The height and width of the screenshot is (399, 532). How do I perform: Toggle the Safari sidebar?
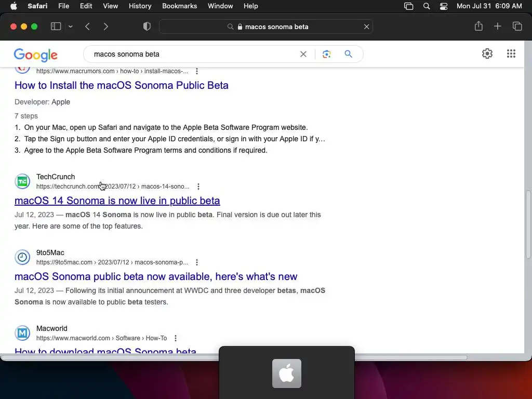(x=56, y=26)
